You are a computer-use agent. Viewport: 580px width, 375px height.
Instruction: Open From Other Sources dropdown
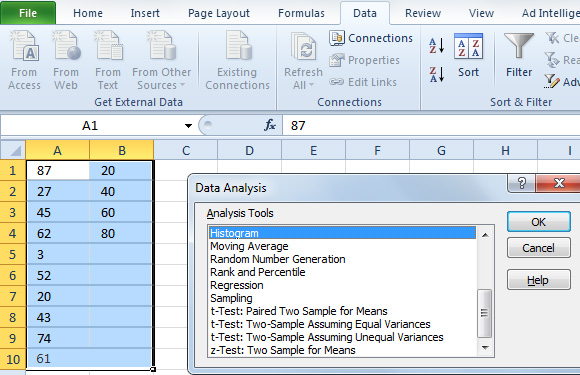coord(161,61)
